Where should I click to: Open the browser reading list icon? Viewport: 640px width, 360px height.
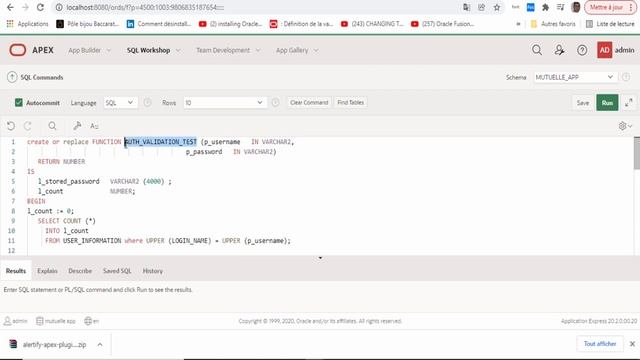click(610, 24)
